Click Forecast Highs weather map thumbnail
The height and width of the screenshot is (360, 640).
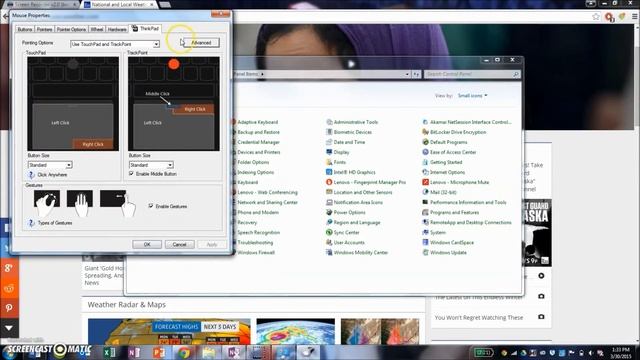(169, 331)
